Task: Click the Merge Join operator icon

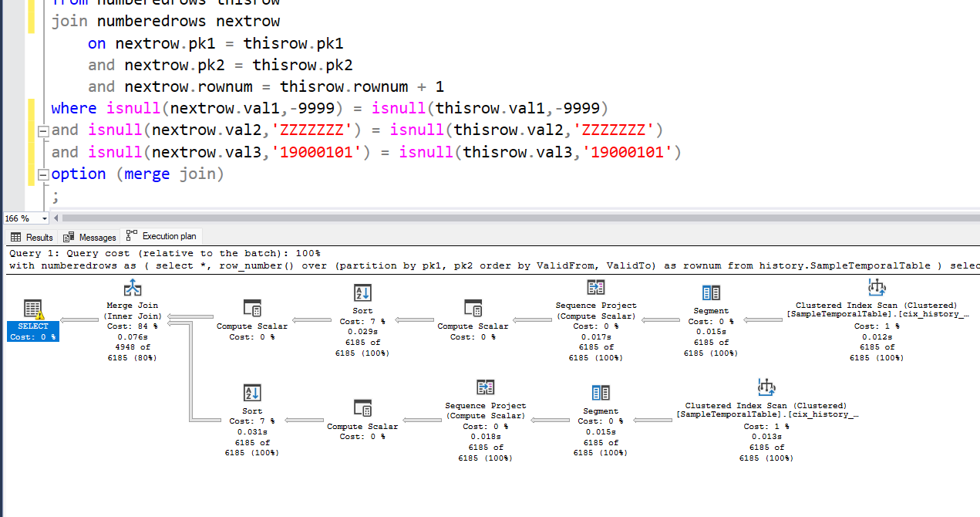Action: [133, 289]
